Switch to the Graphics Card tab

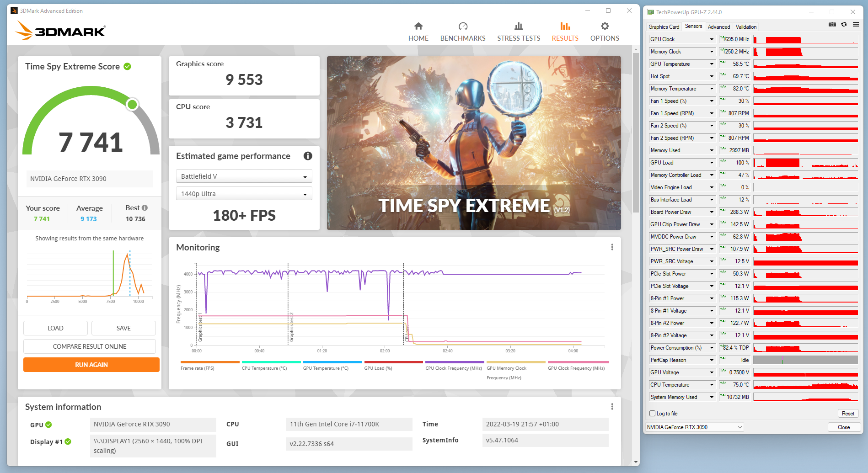(664, 27)
